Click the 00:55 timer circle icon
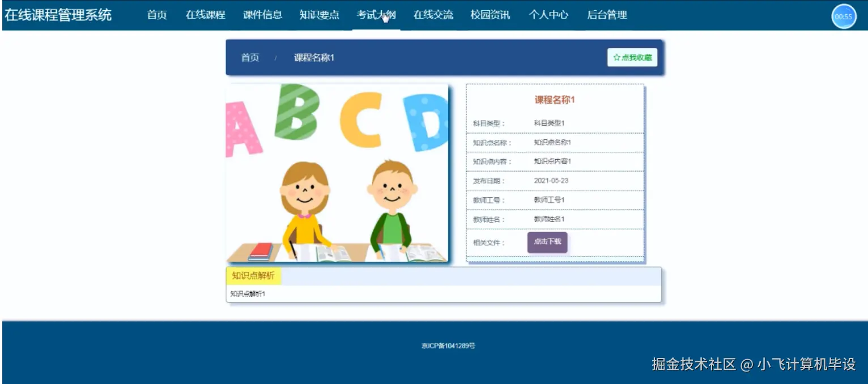 pos(844,16)
